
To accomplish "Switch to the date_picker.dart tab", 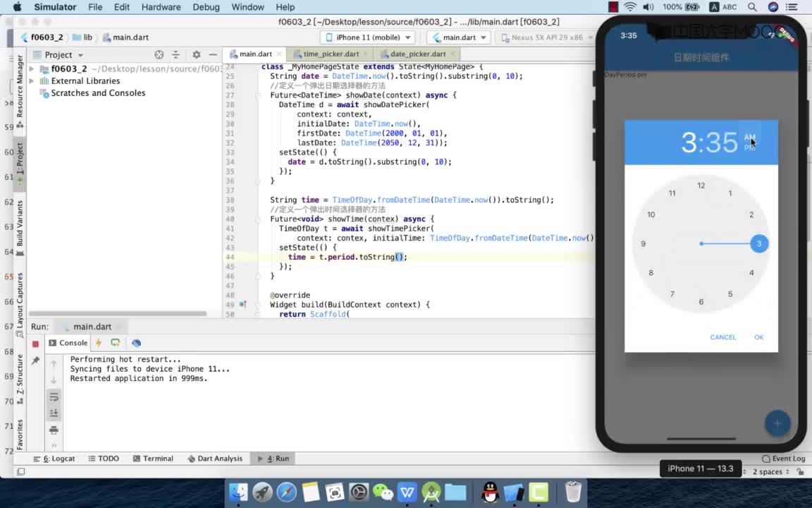I will (418, 54).
